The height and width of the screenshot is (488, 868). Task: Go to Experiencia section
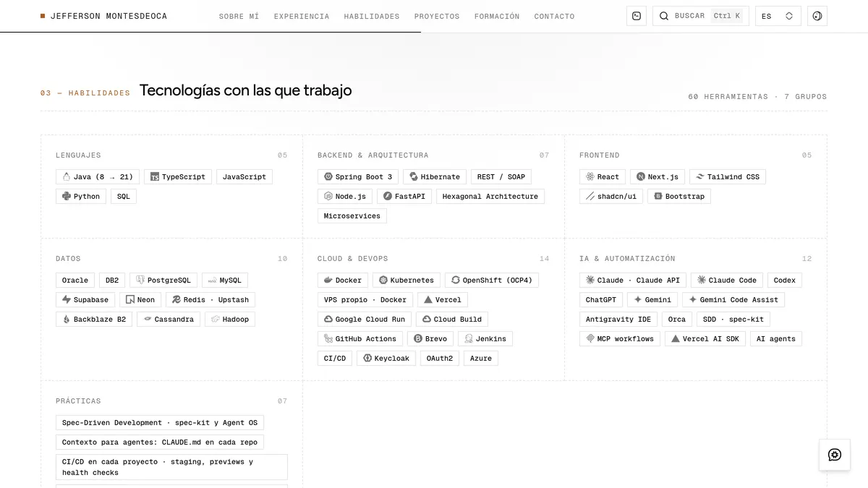[x=302, y=16]
